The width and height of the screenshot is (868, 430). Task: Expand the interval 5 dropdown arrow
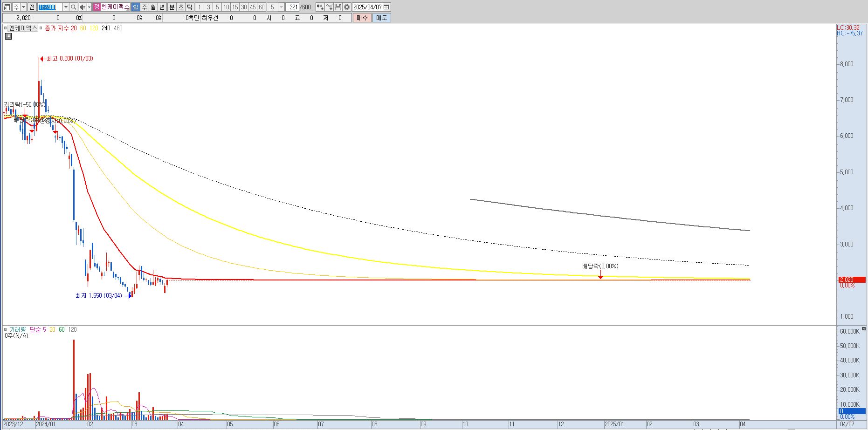(281, 7)
